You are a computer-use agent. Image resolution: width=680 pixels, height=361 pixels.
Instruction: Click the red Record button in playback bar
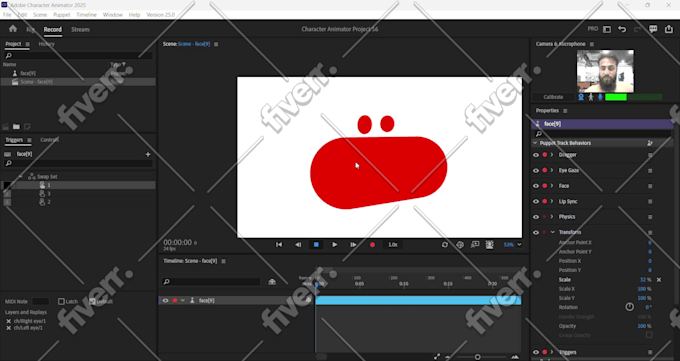372,245
